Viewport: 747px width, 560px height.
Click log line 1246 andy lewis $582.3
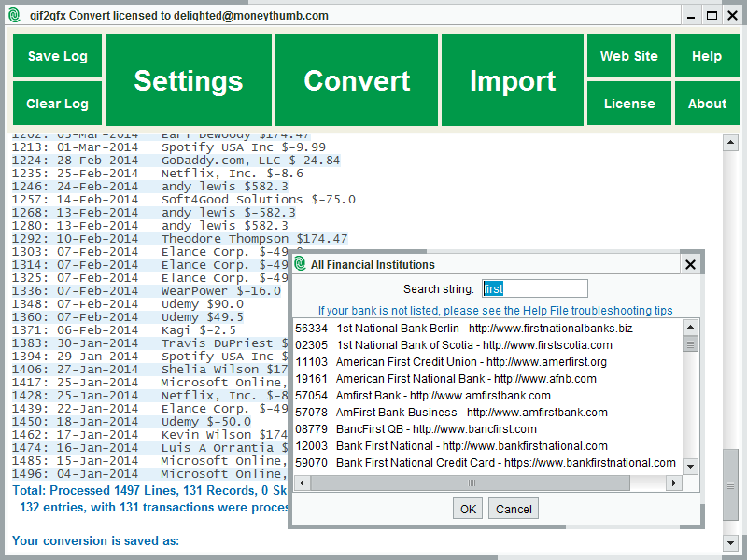click(150, 186)
